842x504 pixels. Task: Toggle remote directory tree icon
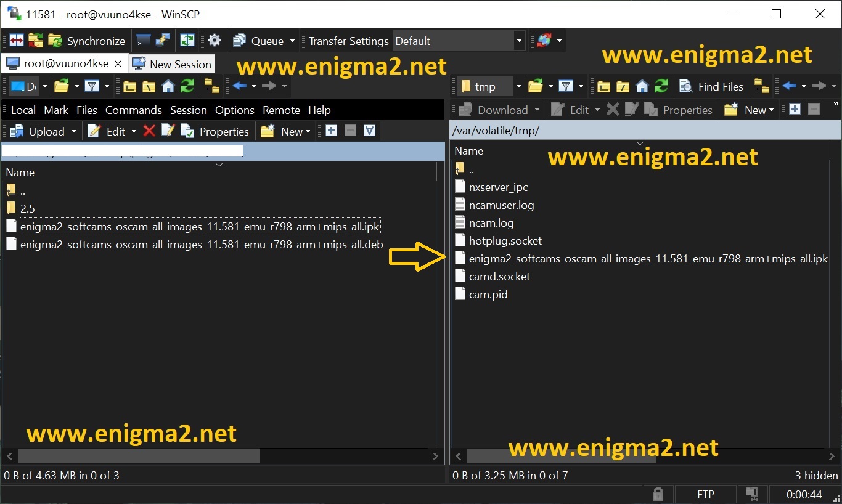[762, 86]
